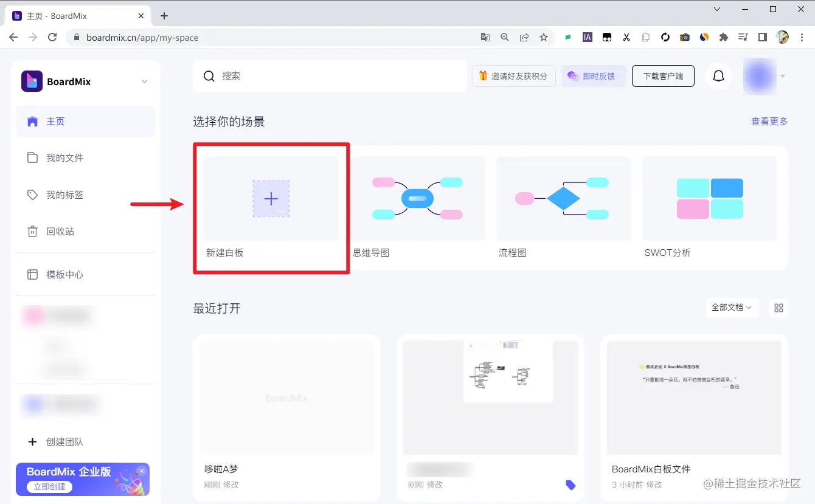Open the Chrome profile avatar
This screenshot has height=504, width=815.
coord(782,37)
